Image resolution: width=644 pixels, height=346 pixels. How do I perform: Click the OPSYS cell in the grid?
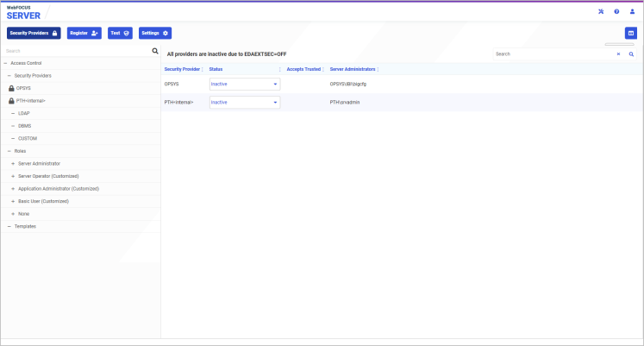[x=172, y=85]
